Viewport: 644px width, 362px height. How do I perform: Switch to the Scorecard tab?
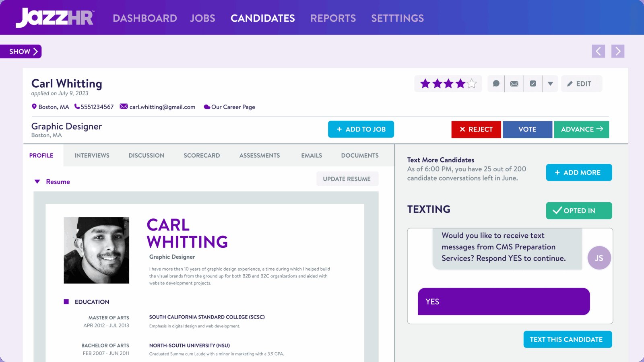[202, 155]
